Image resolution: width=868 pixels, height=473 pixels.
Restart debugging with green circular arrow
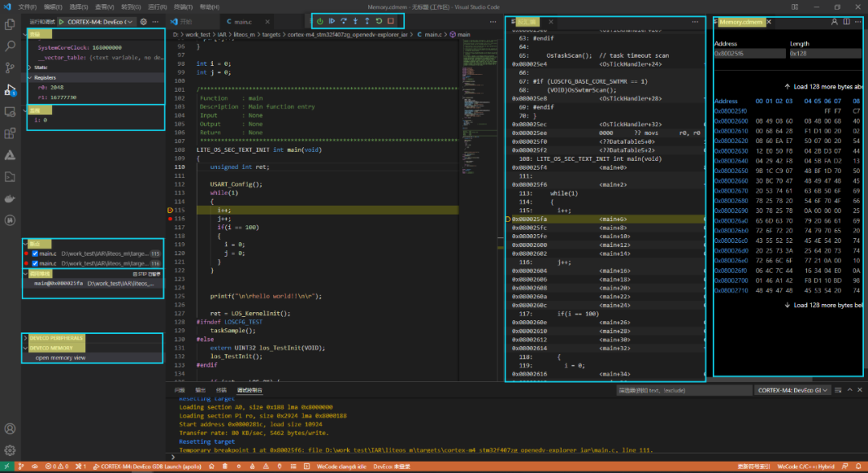click(x=379, y=21)
